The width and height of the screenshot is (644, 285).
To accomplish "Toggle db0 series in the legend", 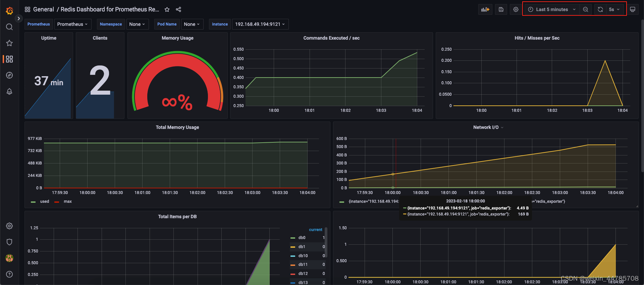I will pos(302,238).
